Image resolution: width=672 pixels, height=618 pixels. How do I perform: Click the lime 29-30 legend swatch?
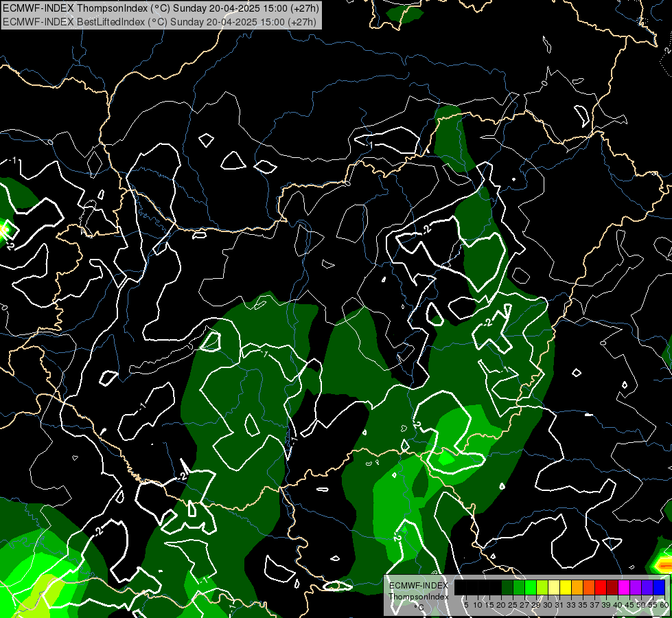point(542,587)
